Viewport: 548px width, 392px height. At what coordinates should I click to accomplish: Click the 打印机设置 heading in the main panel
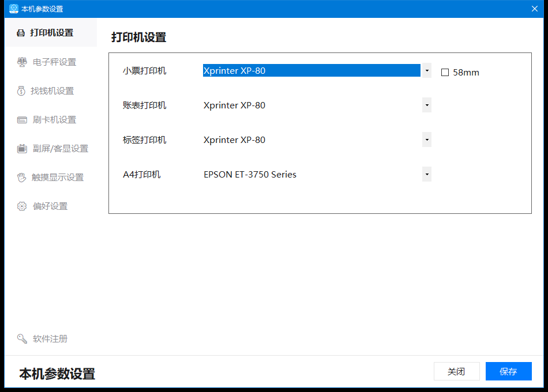click(139, 37)
